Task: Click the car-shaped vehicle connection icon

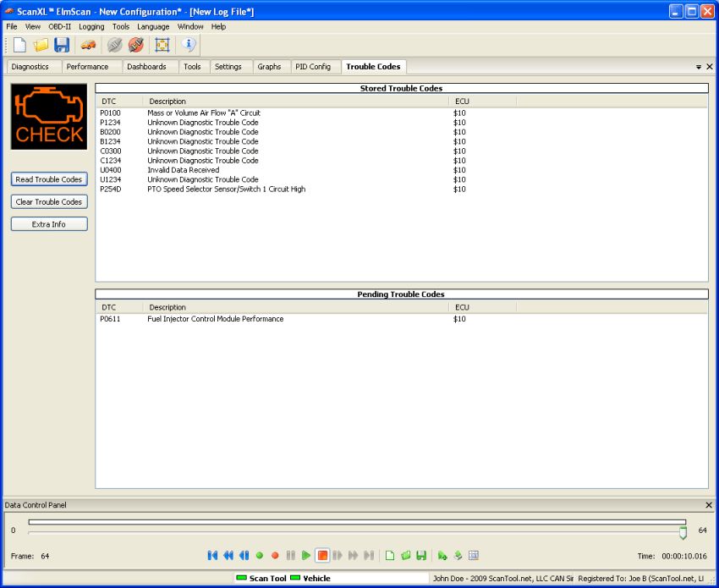Action: (x=87, y=46)
